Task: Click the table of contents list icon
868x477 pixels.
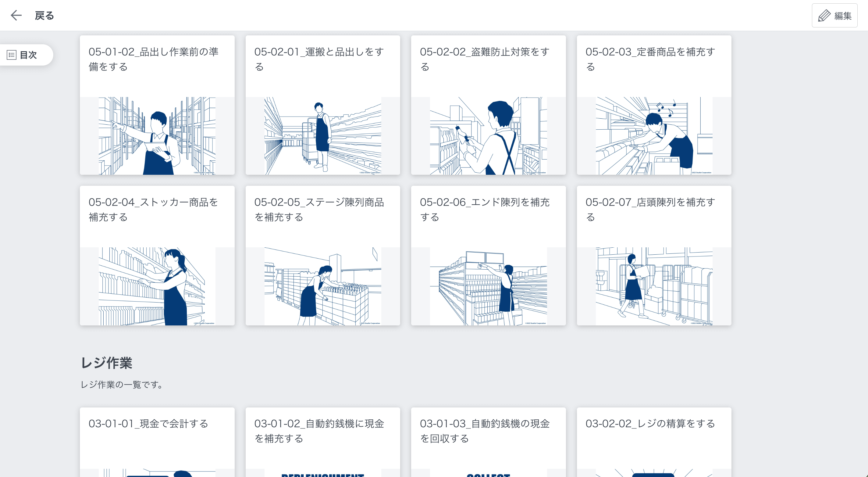Action: coord(12,55)
